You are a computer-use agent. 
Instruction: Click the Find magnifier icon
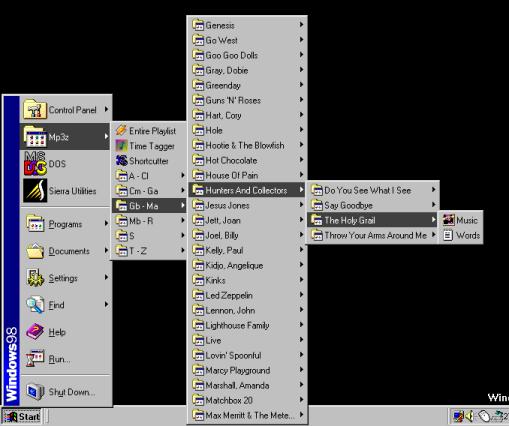[35, 305]
